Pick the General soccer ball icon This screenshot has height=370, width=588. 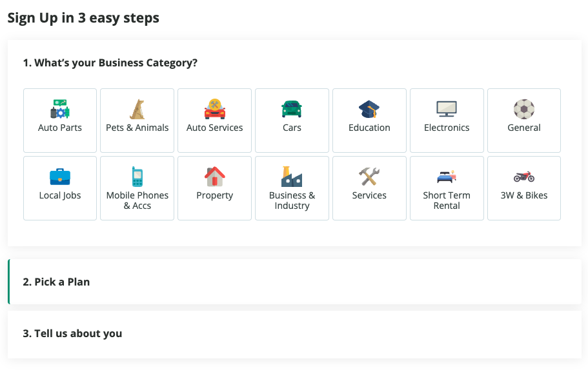coord(524,109)
